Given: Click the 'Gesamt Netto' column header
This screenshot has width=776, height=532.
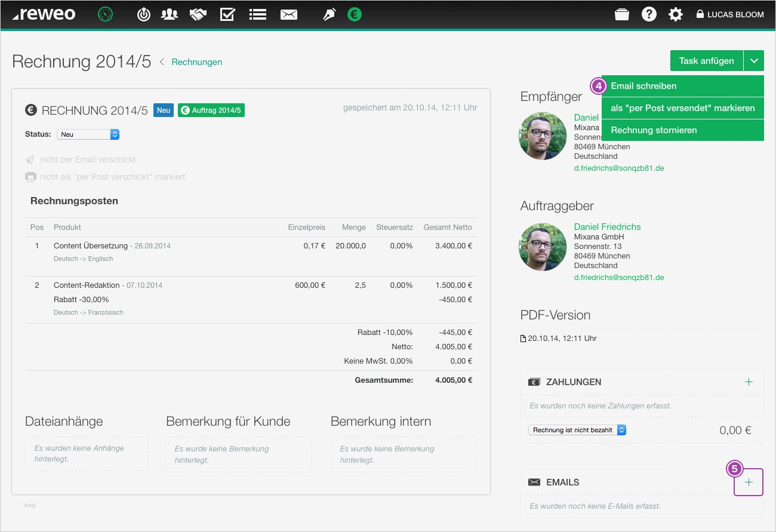Looking at the screenshot, I should pyautogui.click(x=448, y=227).
